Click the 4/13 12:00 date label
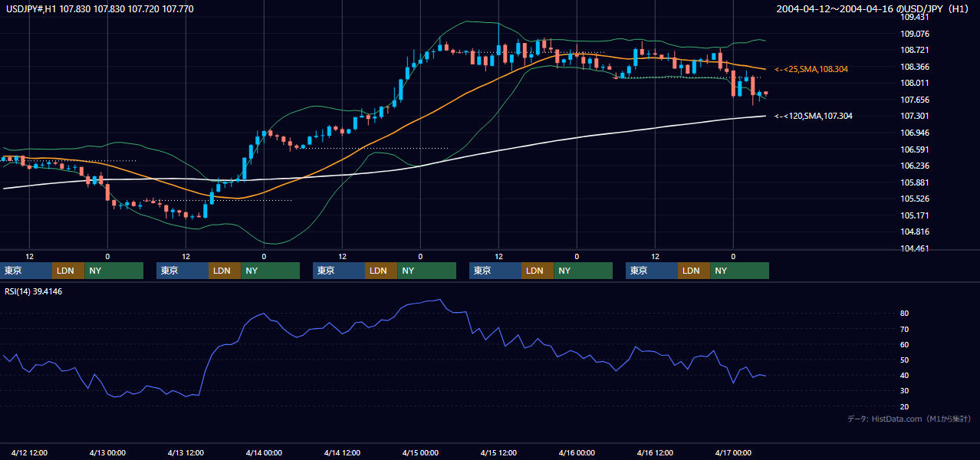This screenshot has height=460, width=980. (x=186, y=452)
